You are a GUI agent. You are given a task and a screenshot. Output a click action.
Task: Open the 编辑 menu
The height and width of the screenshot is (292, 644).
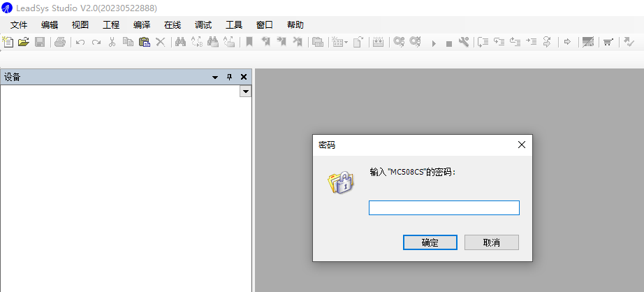coord(50,25)
